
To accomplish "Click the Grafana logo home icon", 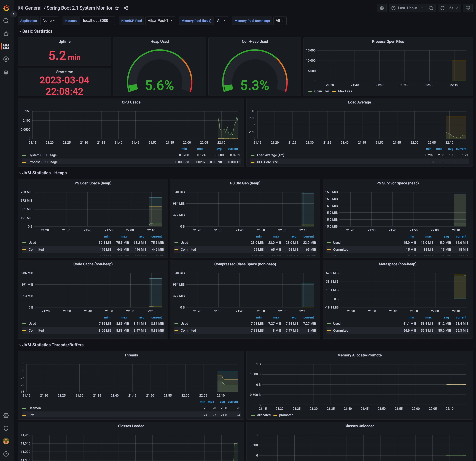I will tap(6, 8).
